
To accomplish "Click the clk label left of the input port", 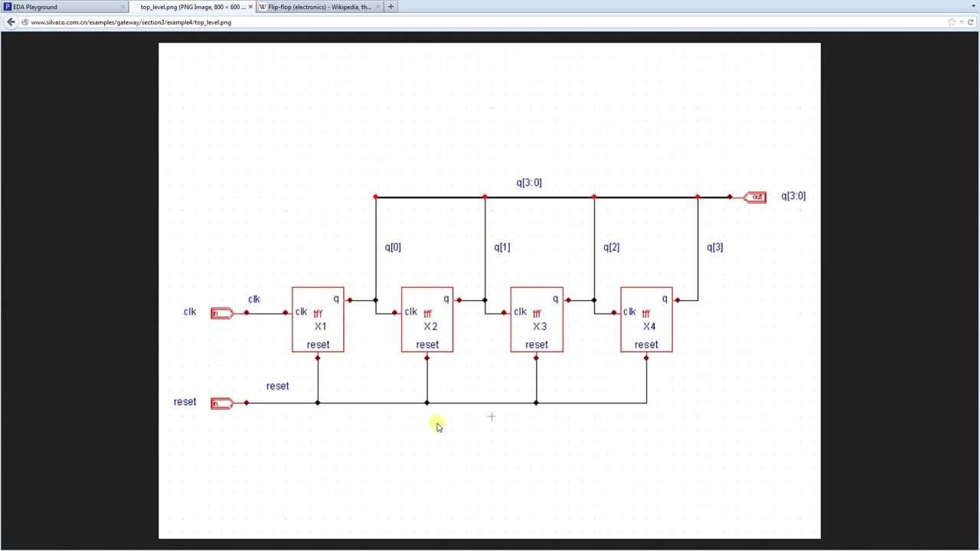I will point(190,311).
